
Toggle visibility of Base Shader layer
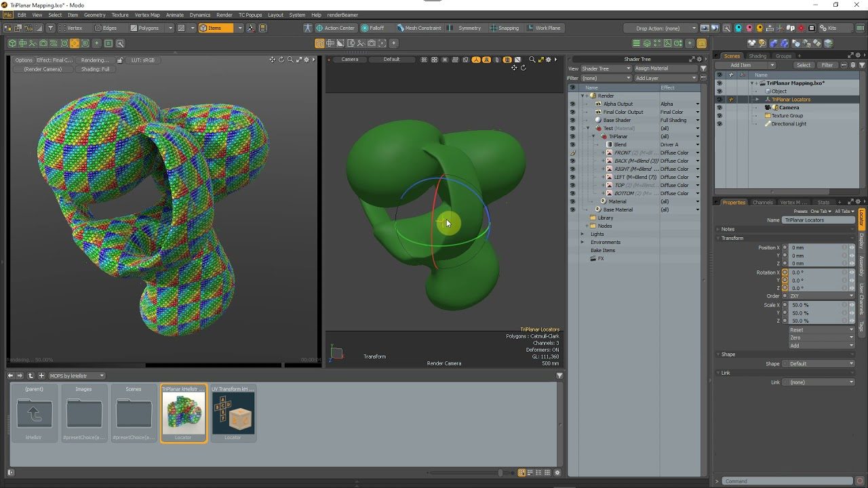tap(572, 120)
